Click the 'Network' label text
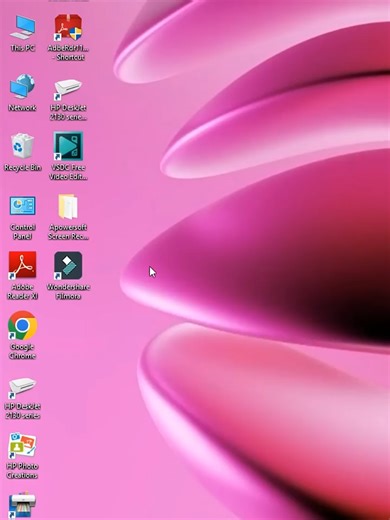 pos(22,108)
